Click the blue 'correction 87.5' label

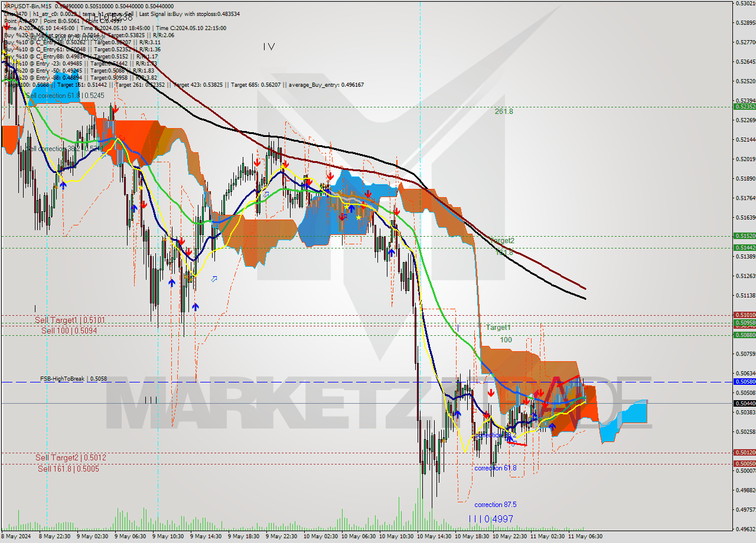496,505
